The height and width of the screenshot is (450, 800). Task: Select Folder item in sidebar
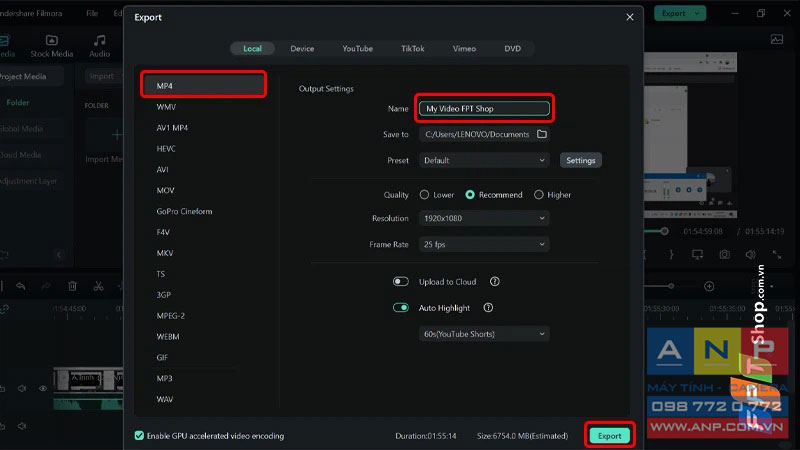tap(18, 103)
